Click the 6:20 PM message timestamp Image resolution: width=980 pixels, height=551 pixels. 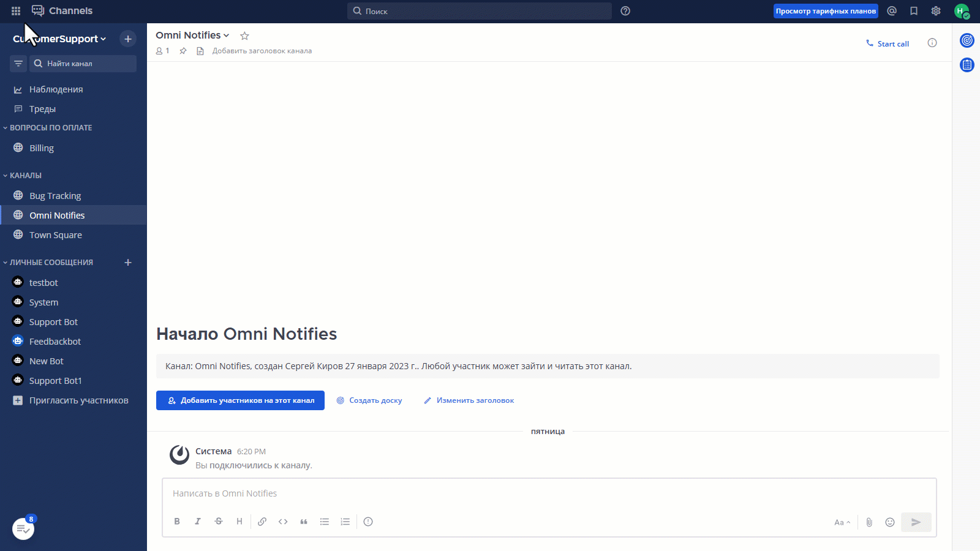tap(251, 452)
